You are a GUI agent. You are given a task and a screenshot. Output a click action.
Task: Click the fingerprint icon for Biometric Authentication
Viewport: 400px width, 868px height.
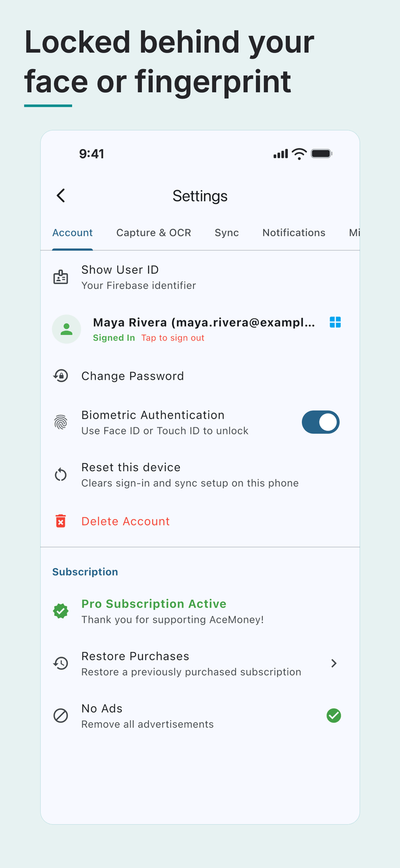pyautogui.click(x=61, y=422)
